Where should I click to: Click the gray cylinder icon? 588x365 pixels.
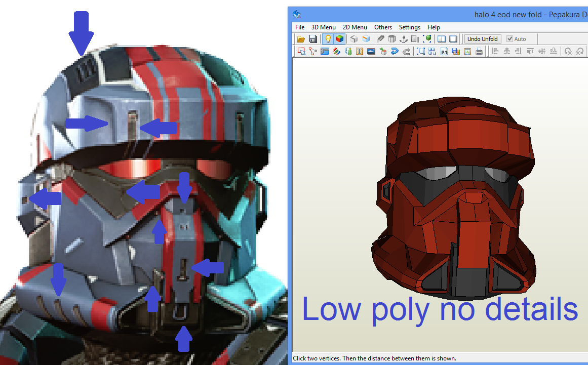392,38
